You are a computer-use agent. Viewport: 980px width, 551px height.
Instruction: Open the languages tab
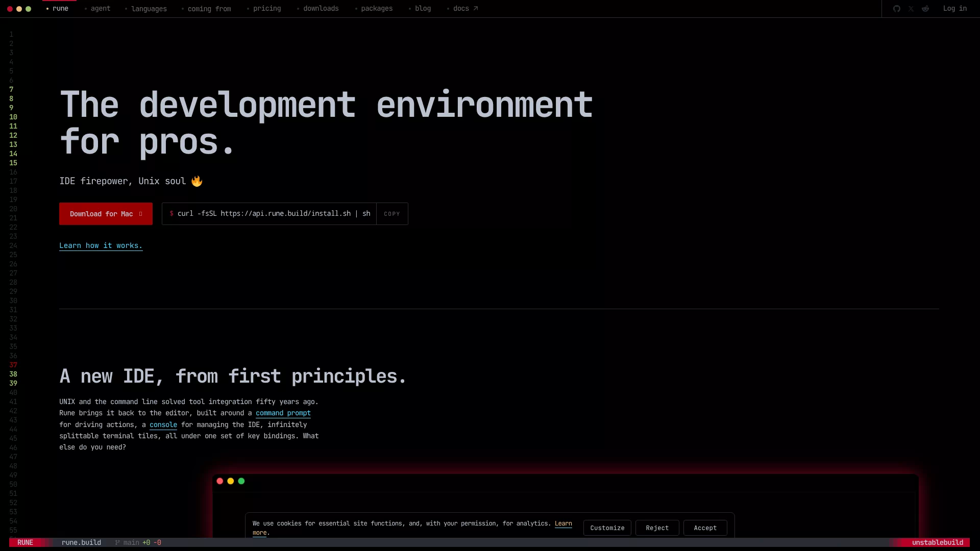tap(145, 9)
